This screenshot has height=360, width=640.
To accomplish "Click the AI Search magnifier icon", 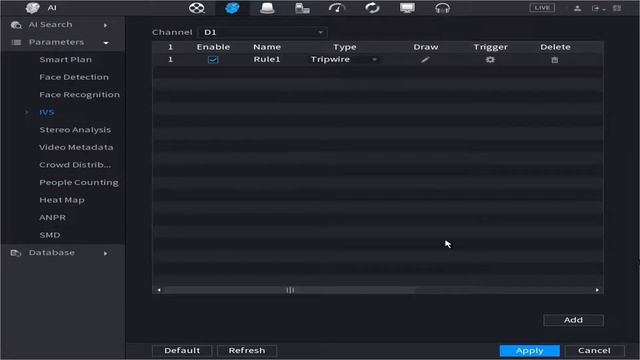I will pos(16,25).
